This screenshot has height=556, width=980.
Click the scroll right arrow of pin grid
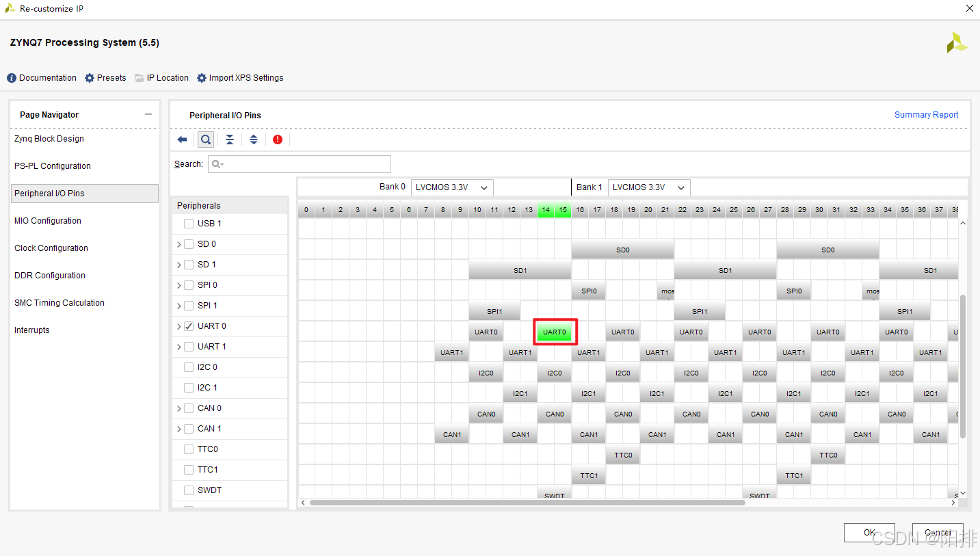point(953,503)
